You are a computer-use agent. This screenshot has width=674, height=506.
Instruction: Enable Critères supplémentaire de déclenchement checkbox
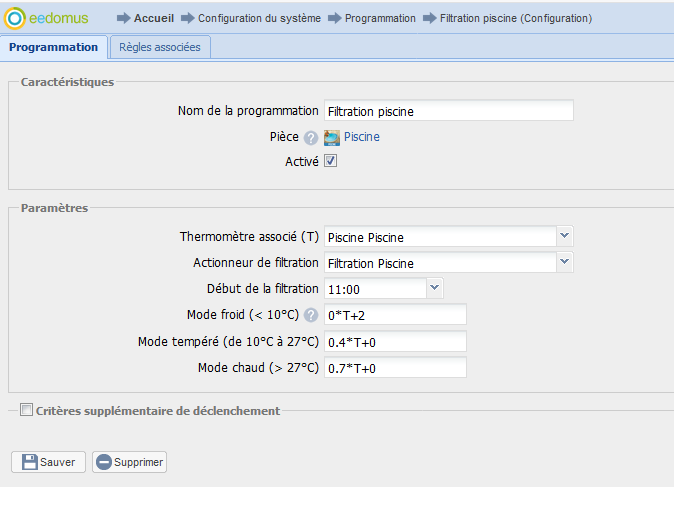click(27, 410)
